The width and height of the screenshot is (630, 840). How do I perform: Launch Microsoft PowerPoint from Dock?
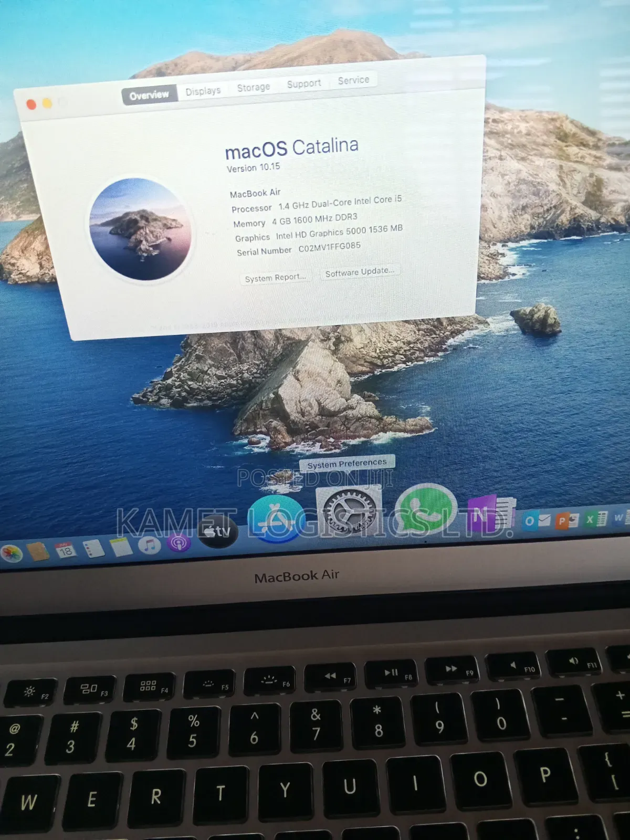click(x=567, y=520)
